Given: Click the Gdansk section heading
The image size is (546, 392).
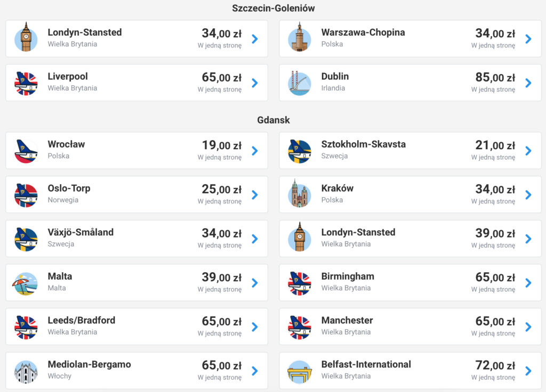Looking at the screenshot, I should (273, 120).
